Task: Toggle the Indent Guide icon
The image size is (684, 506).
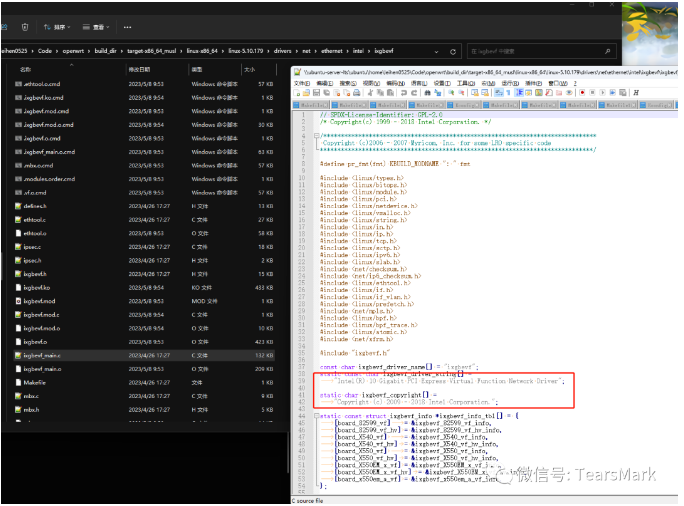Action: tap(519, 92)
